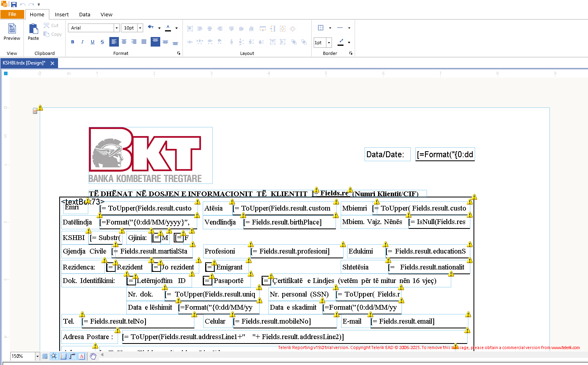Toggle ruler display in status bar

pos(72,356)
